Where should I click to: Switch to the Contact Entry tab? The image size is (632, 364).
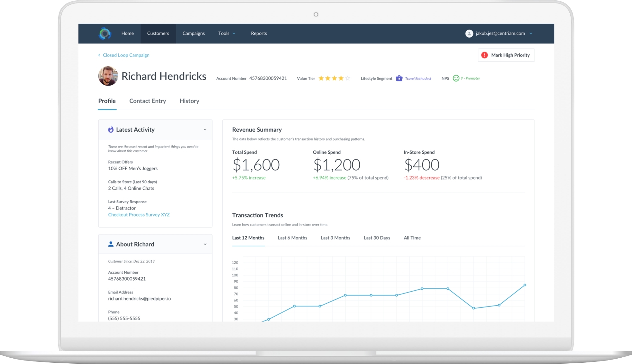tap(147, 101)
